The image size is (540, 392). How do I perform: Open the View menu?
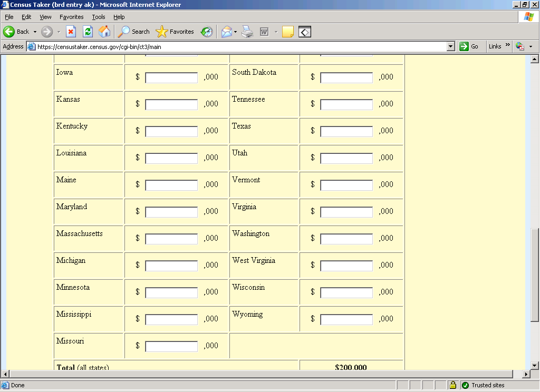(x=45, y=17)
